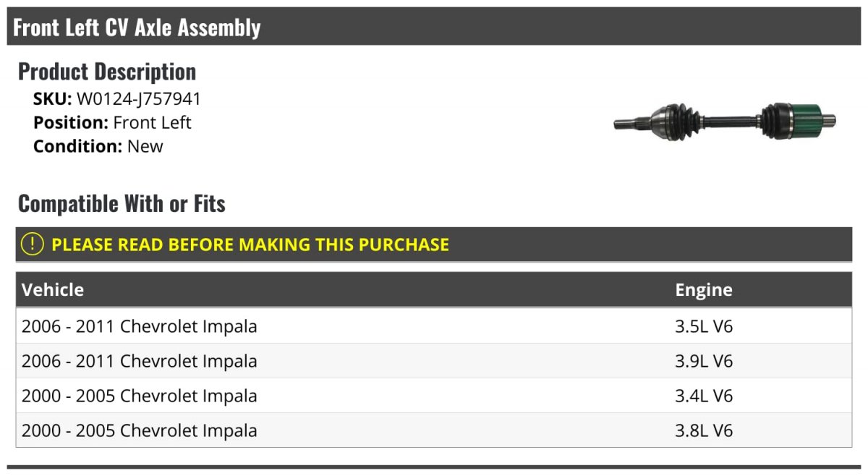This screenshot has height=476, width=868.
Task: Click the 'PLEASE READ BEFORE MAKING THIS PURCHASE' notice
Action: point(250,245)
